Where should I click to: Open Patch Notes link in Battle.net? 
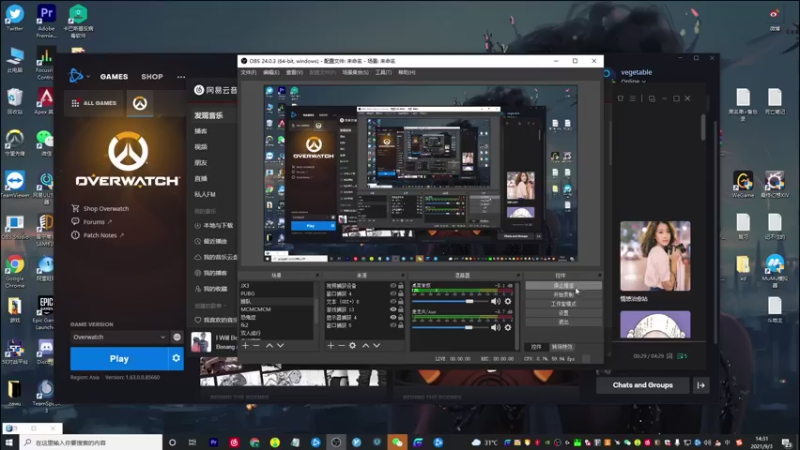(x=98, y=235)
